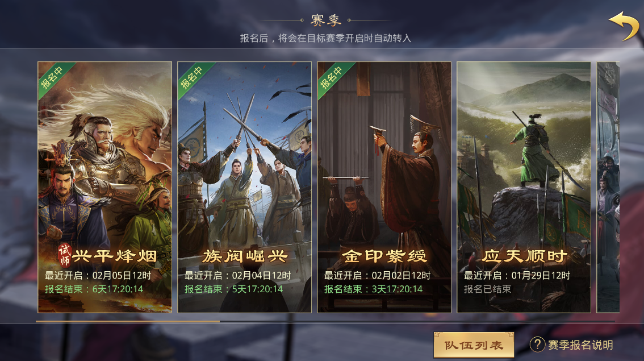Open the 队伍列表 team list button
Image resolution: width=644 pixels, height=361 pixels.
474,345
